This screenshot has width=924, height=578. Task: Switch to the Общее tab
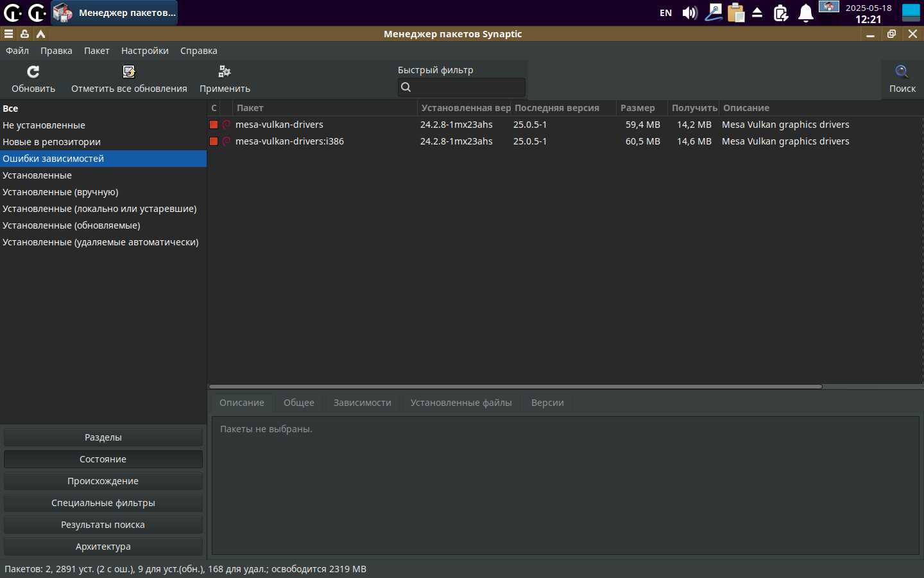tap(299, 403)
